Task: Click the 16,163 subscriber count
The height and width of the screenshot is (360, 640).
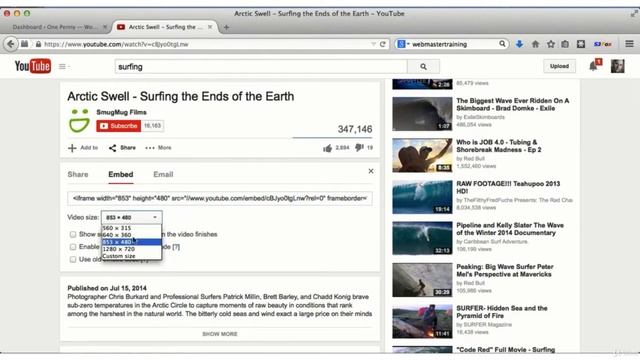Action: click(152, 126)
